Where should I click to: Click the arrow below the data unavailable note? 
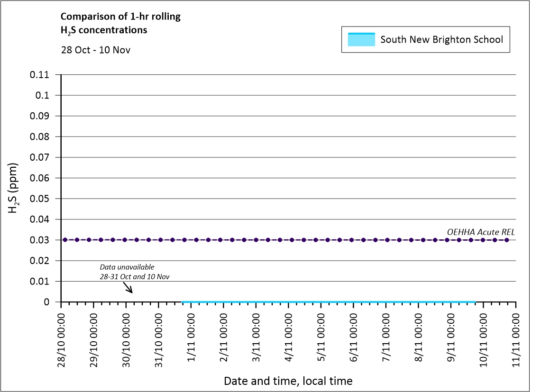pyautogui.click(x=128, y=288)
